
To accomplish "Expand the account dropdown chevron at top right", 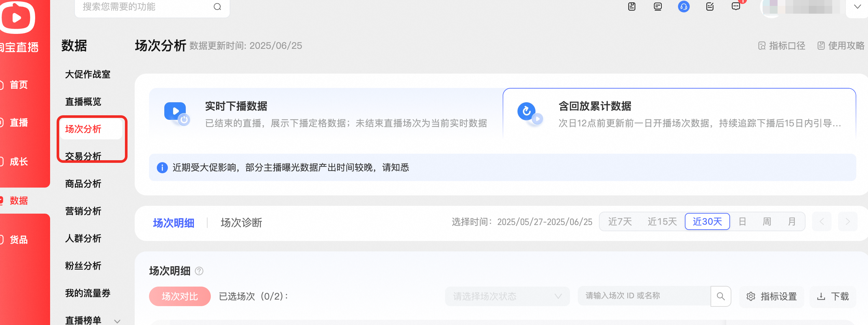I will (858, 7).
